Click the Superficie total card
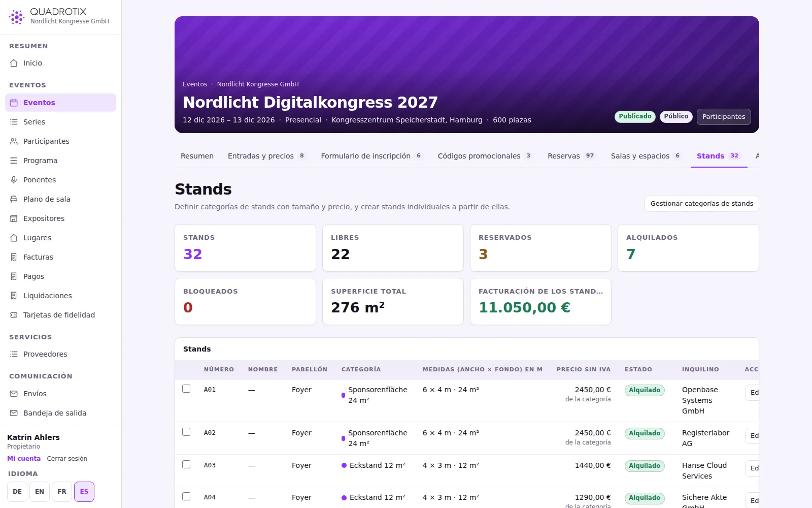The height and width of the screenshot is (508, 812). [393, 302]
